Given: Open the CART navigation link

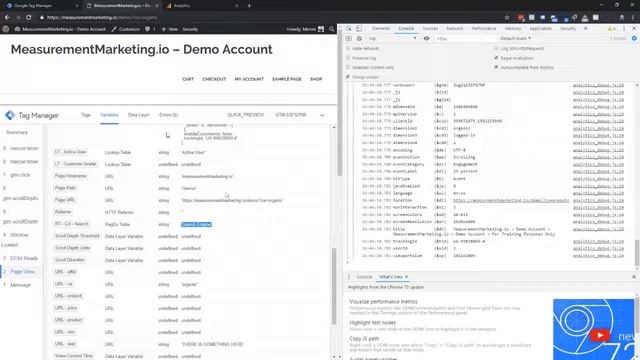Looking at the screenshot, I should pos(188,79).
